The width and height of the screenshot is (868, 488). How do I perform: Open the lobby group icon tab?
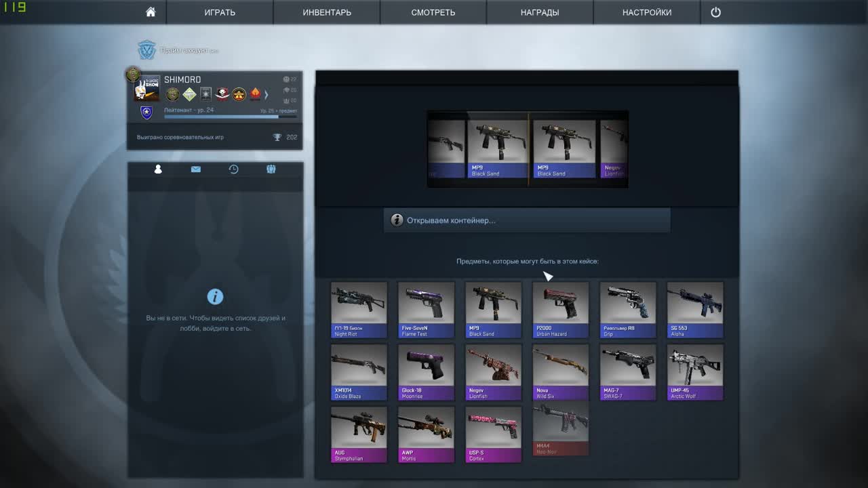click(271, 169)
